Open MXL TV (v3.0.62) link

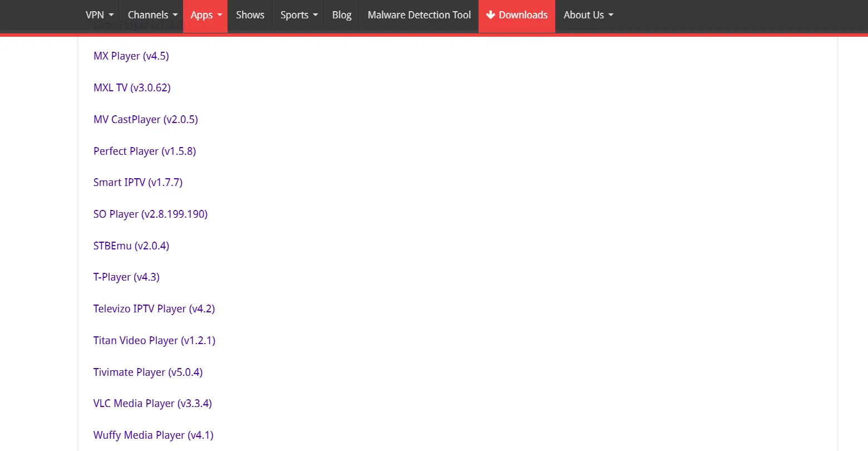pyautogui.click(x=132, y=88)
